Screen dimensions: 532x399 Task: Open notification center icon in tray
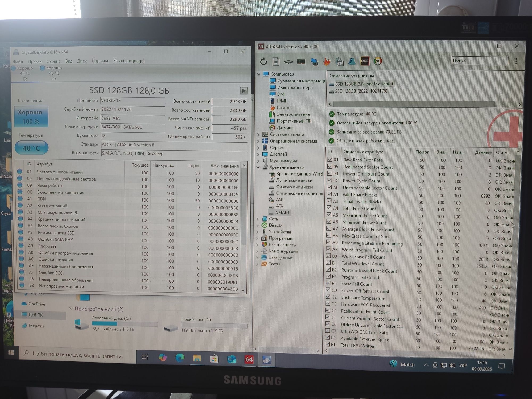point(501,366)
